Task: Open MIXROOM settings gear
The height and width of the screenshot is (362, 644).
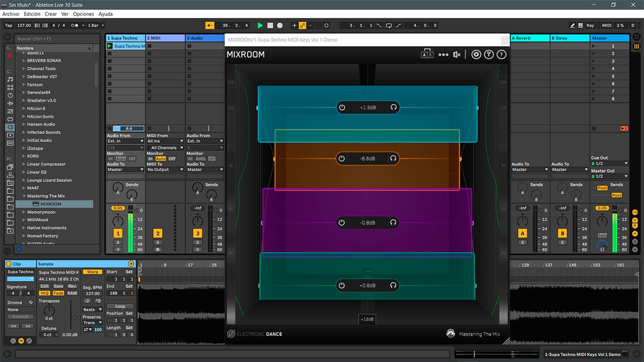Action: click(476, 54)
